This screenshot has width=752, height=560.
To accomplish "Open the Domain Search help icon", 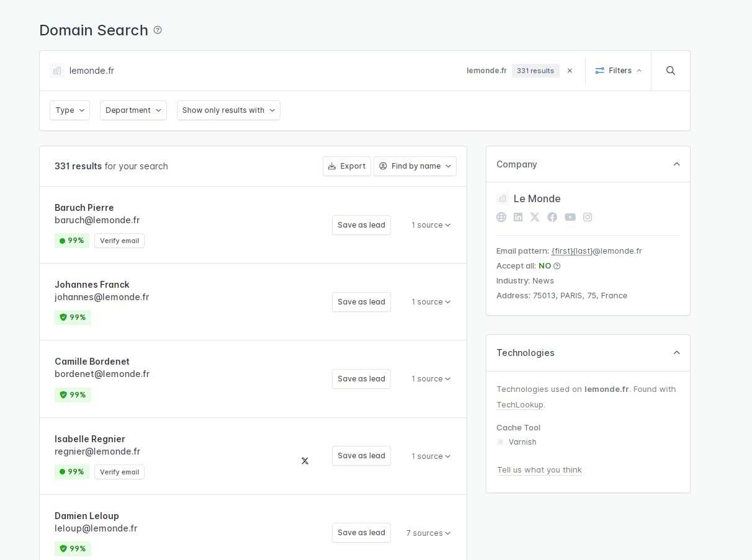I will pos(158,30).
